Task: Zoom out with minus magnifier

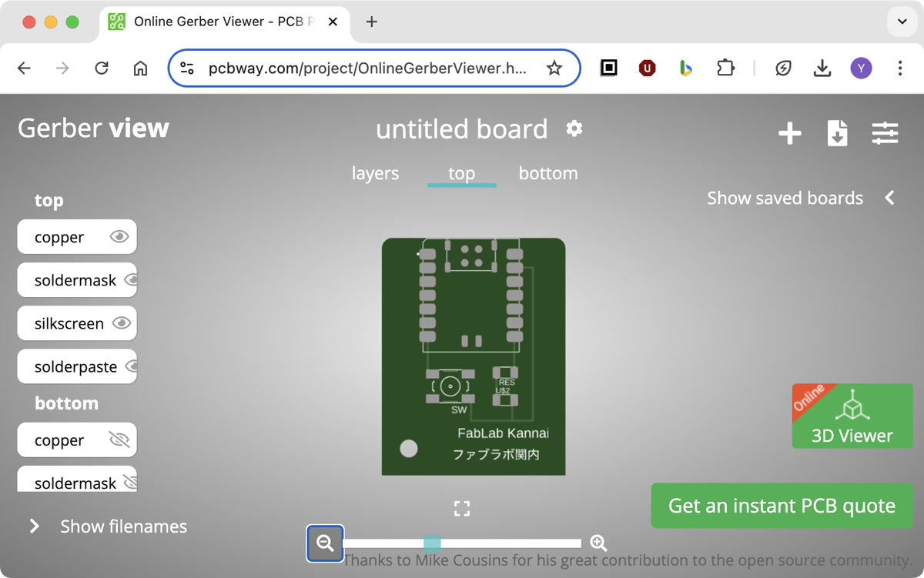Action: pos(325,543)
